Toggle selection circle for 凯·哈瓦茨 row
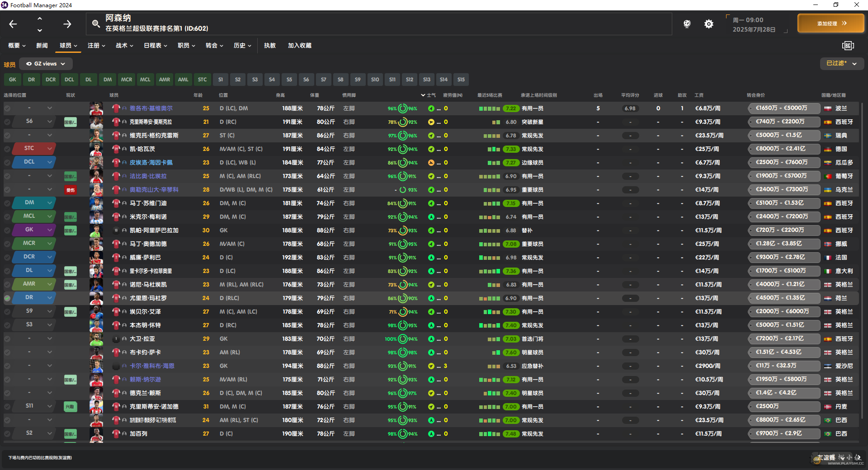 click(7, 149)
